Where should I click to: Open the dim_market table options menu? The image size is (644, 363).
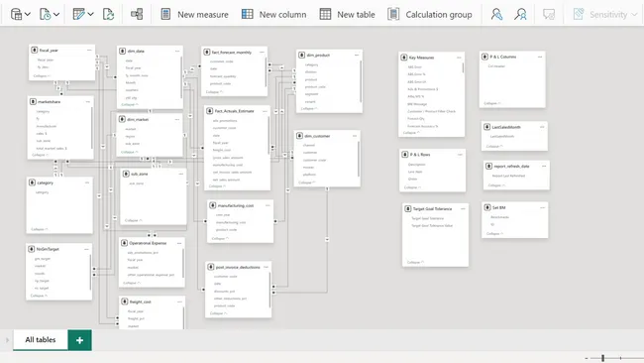pos(177,120)
